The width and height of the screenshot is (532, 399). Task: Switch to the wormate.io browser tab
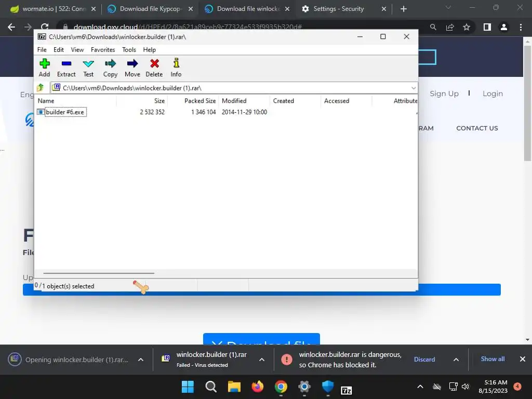coord(54,9)
